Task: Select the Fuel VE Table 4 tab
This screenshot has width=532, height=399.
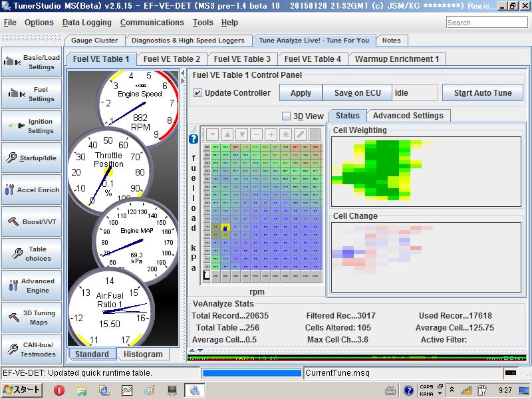Action: point(313,59)
